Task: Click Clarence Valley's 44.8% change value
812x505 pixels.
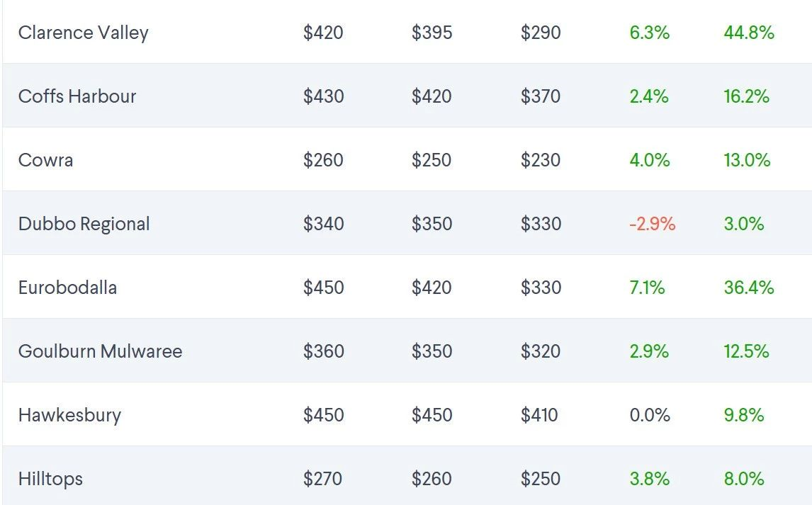Action: pos(749,33)
